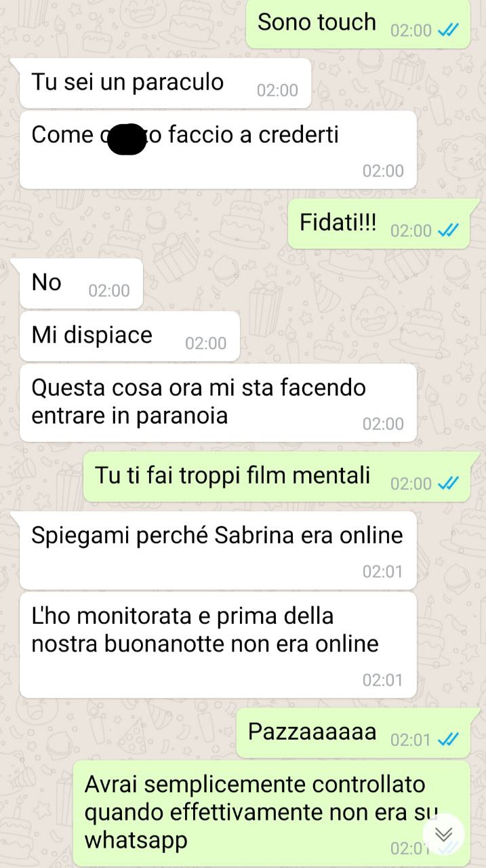Screen dimensions: 486x868
Task: Tap the scroll-to-bottom double chevron button
Action: click(x=443, y=834)
